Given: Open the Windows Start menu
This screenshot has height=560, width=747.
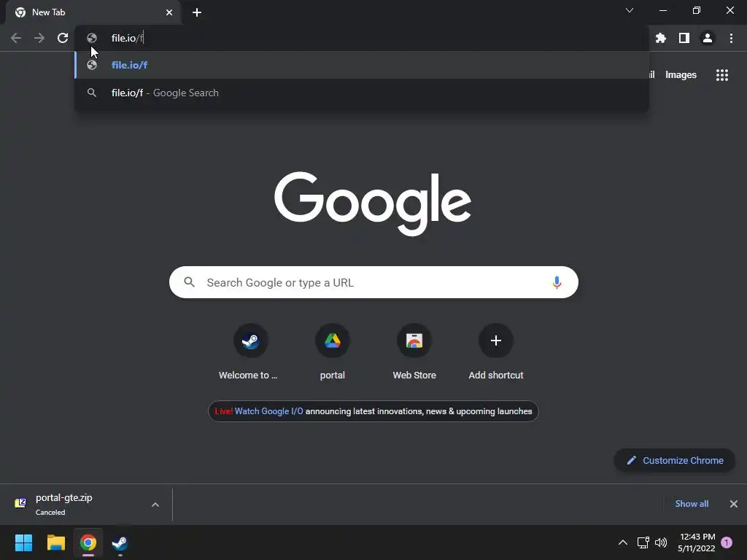Looking at the screenshot, I should 23,542.
